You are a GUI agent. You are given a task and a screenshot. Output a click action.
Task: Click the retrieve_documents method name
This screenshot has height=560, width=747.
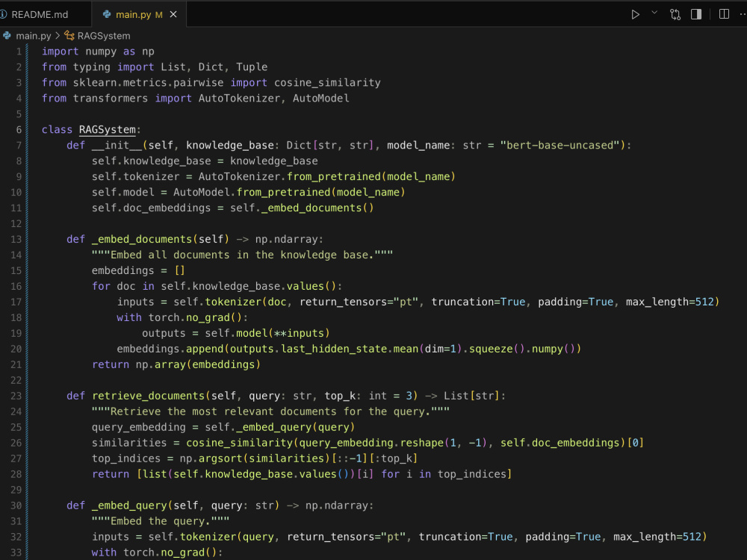click(x=148, y=396)
